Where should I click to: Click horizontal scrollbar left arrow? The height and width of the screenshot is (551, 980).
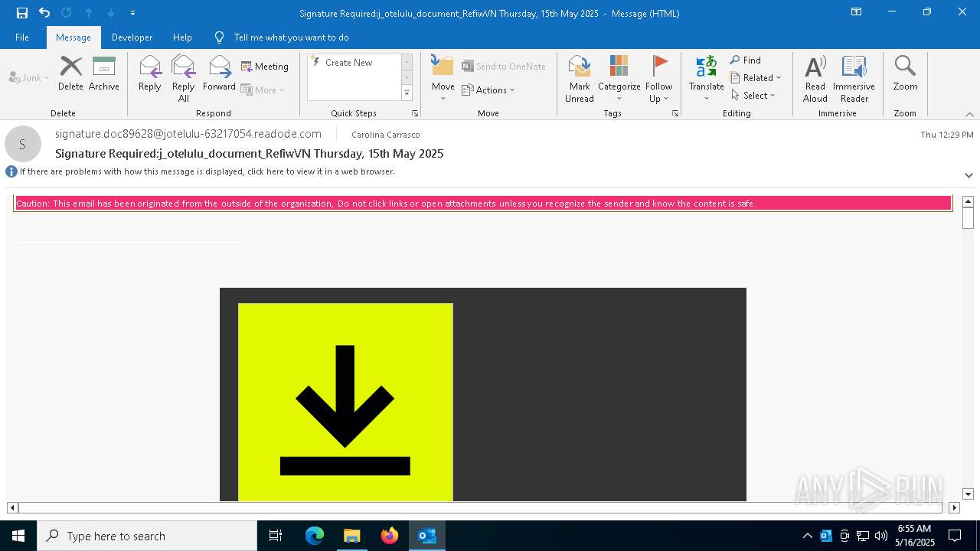click(12, 507)
